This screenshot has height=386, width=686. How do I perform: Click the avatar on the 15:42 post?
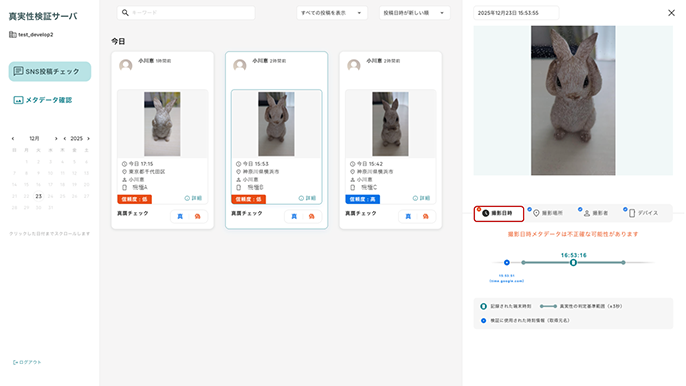tap(354, 65)
